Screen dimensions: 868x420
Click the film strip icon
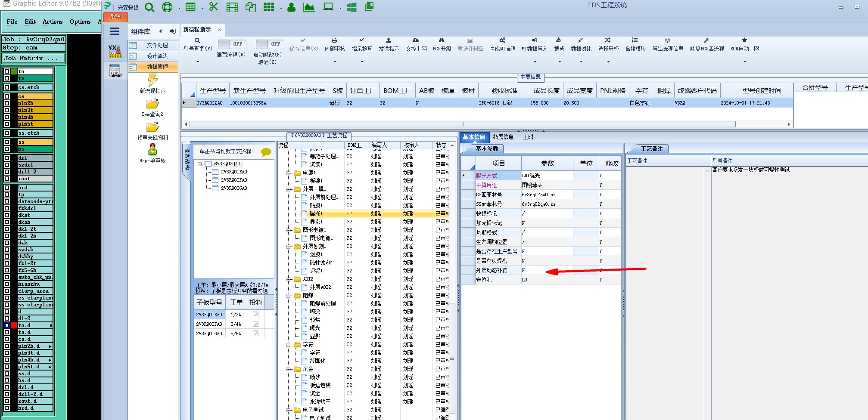coord(232,7)
